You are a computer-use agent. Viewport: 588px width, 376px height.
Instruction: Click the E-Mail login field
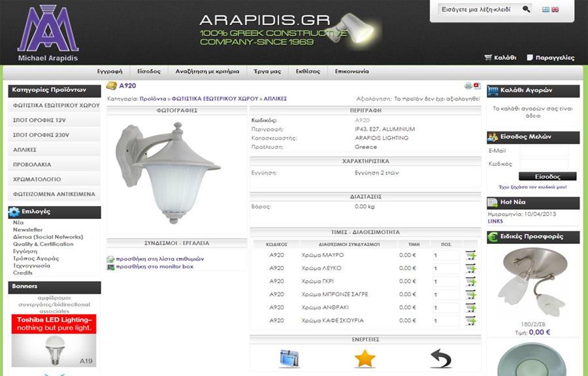tap(544, 151)
